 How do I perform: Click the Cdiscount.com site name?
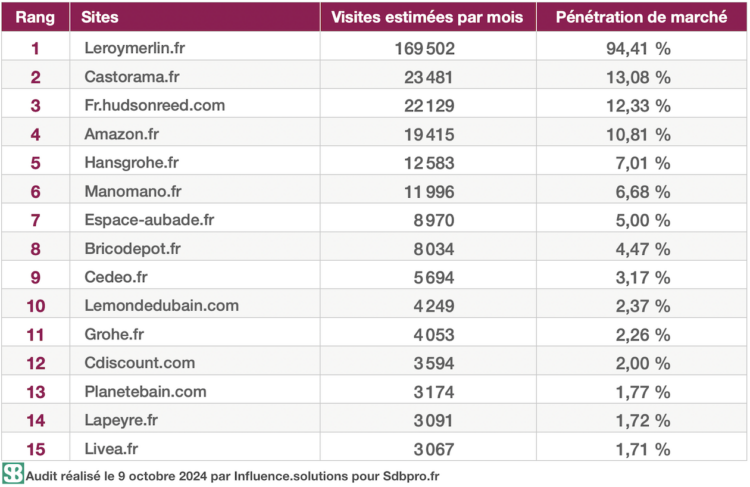[139, 363]
